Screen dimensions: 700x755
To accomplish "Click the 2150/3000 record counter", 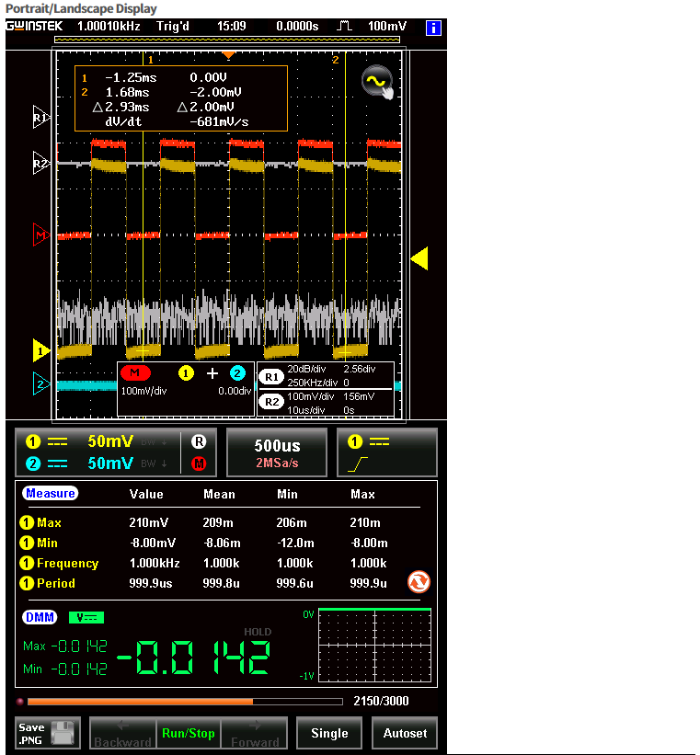I will (x=381, y=701).
